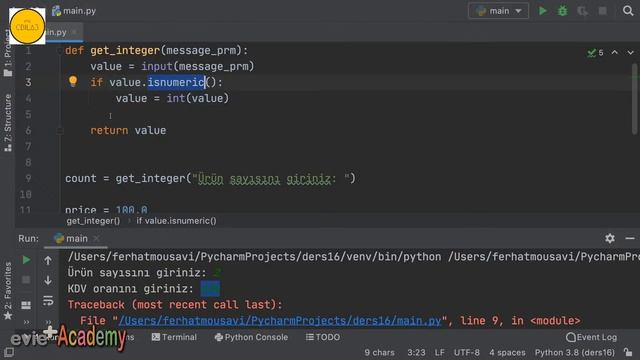Screen dimensions: 640x360
Task: Go to next highlighted problem arrow
Action: 631,53
